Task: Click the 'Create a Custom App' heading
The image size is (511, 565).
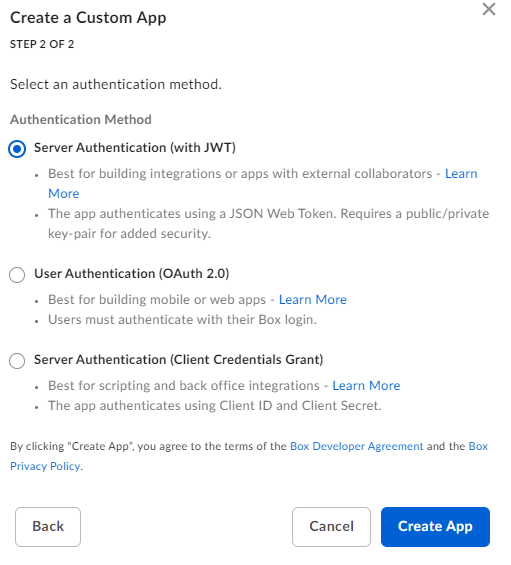Action: [x=88, y=18]
